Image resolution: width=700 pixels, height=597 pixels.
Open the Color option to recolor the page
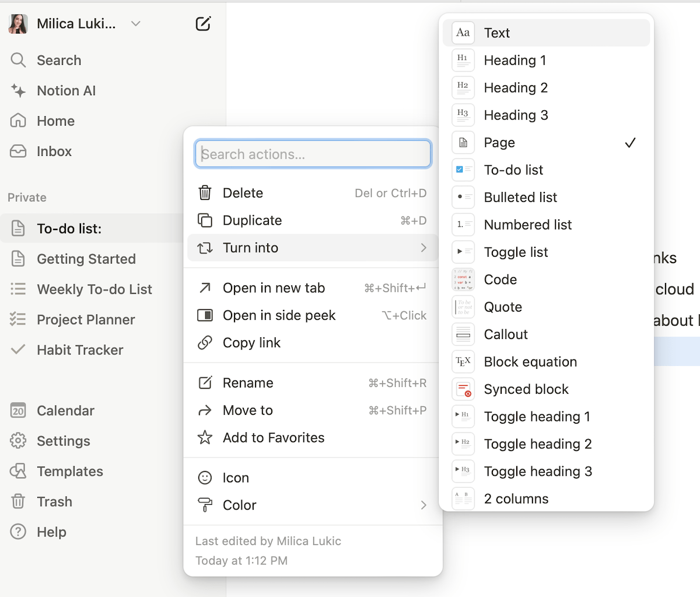click(x=239, y=505)
